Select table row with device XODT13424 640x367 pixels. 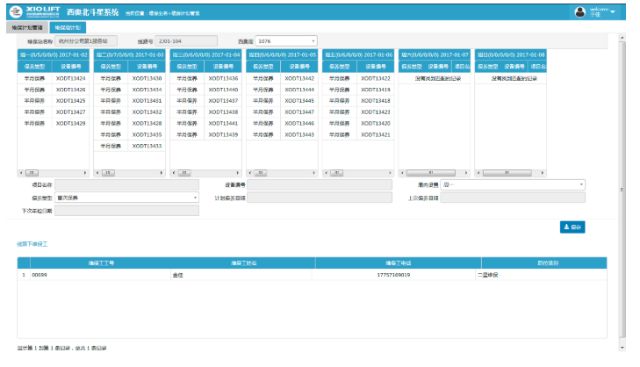click(53, 78)
